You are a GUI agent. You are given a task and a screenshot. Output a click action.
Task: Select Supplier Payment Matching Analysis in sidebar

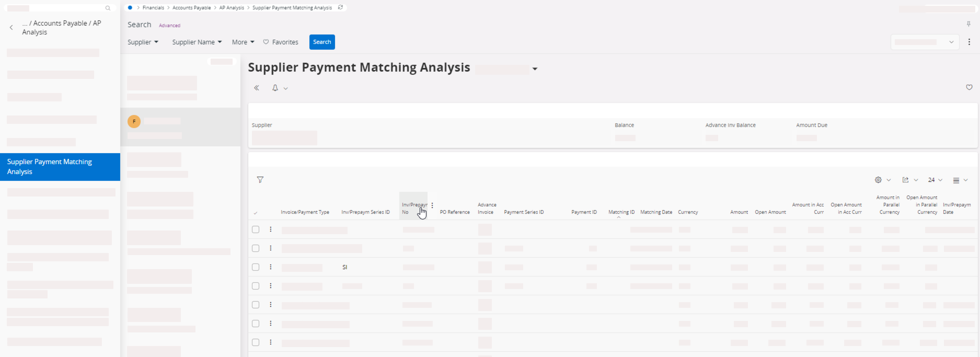click(x=60, y=167)
